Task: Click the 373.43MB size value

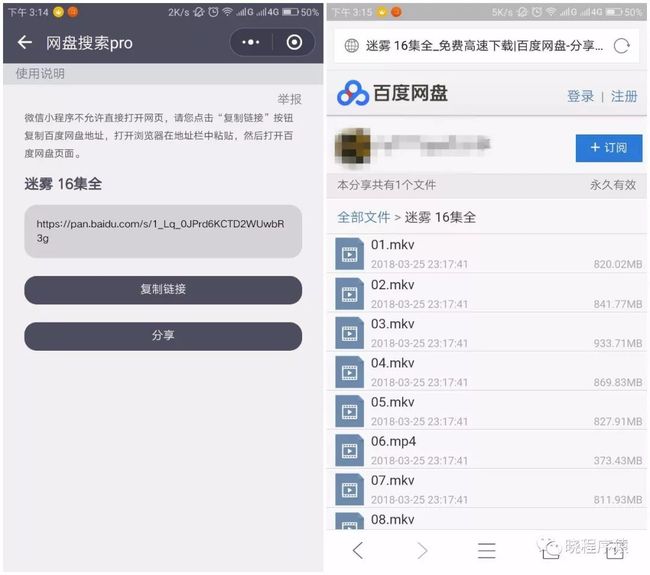Action: [x=618, y=461]
